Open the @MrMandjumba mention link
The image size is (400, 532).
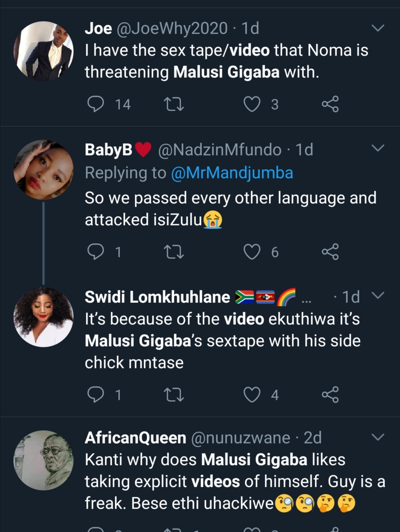[232, 173]
